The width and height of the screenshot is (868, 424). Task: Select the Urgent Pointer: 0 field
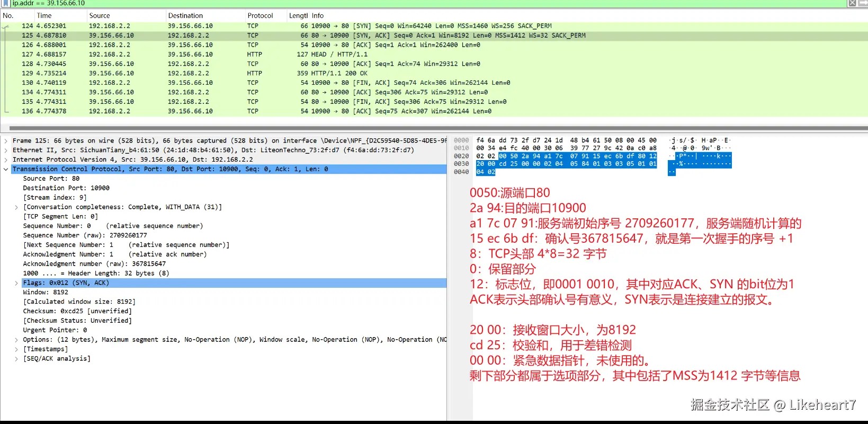55,330
